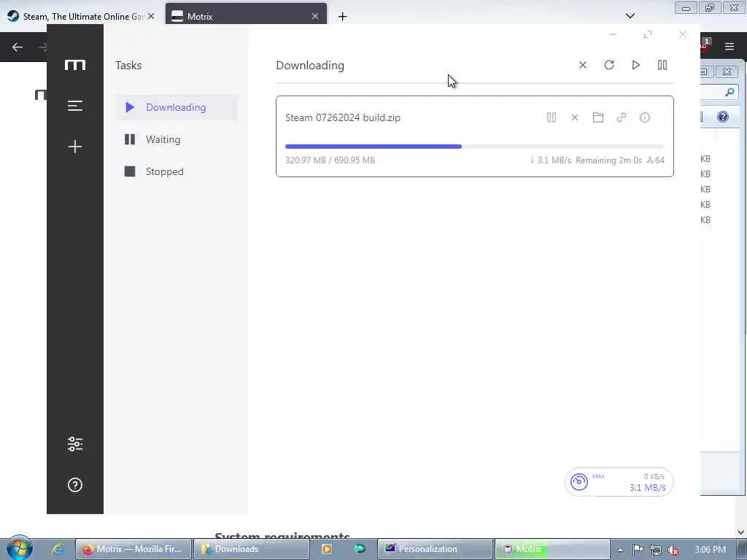Screen dimensions: 747x560
Task: Go back in Firefox
Action: [18, 47]
